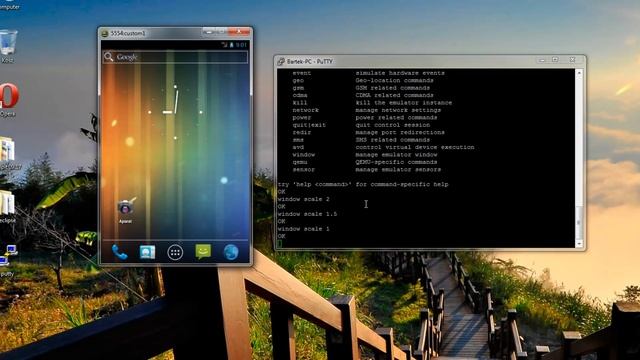640x360 pixels.
Task: Click the 'avd' command row in PuTTY
Action: tap(383, 147)
